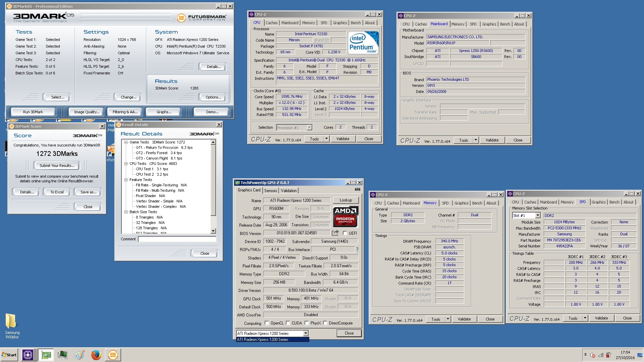Open CPU-Z from the taskbar
644x362 pixels.
pos(28,355)
